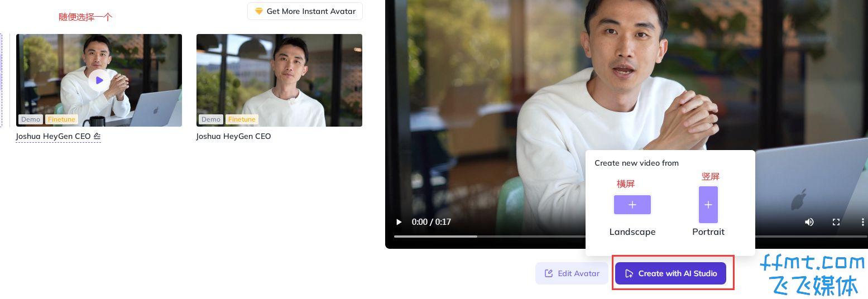This screenshot has width=868, height=299.
Task: Enter fullscreen on the video player
Action: [836, 222]
